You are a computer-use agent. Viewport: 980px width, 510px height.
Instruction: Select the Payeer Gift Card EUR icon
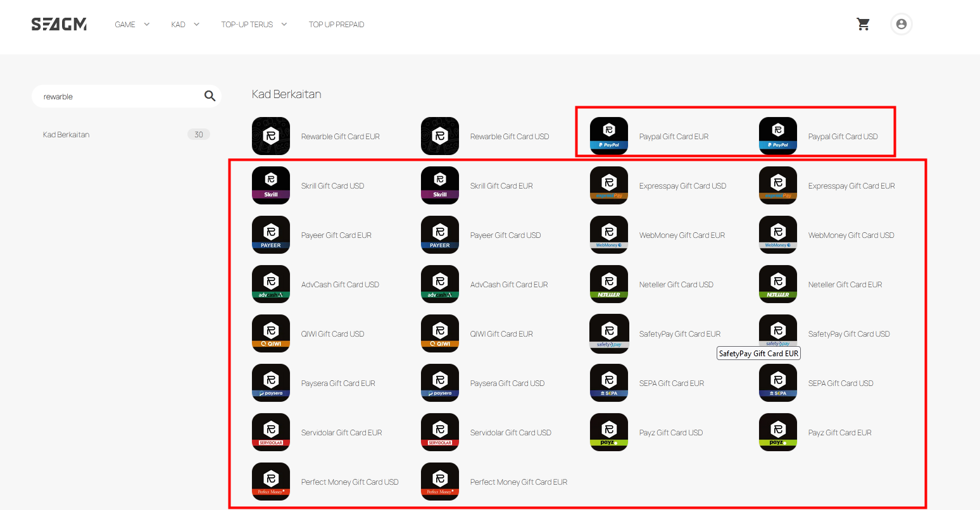tap(271, 235)
